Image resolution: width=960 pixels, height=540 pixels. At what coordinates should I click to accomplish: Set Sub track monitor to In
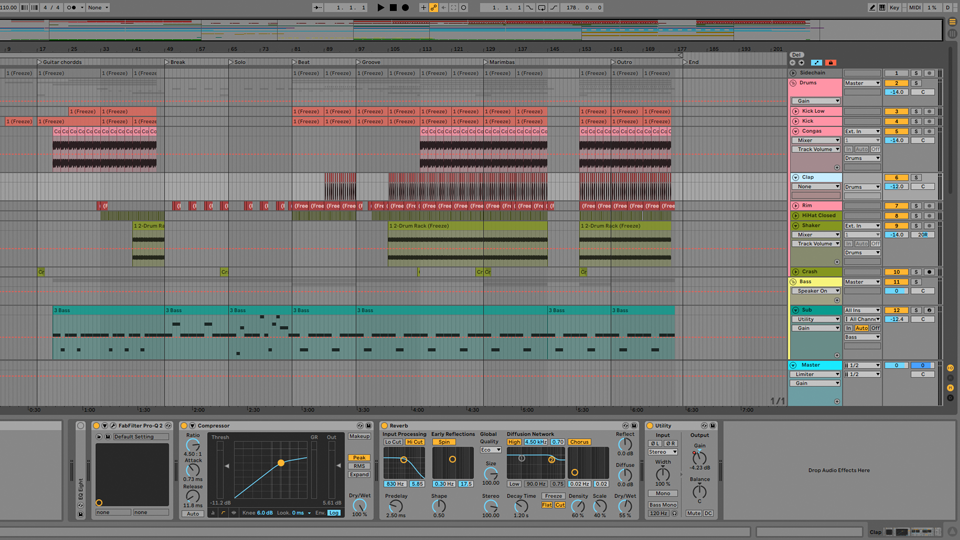pos(849,328)
